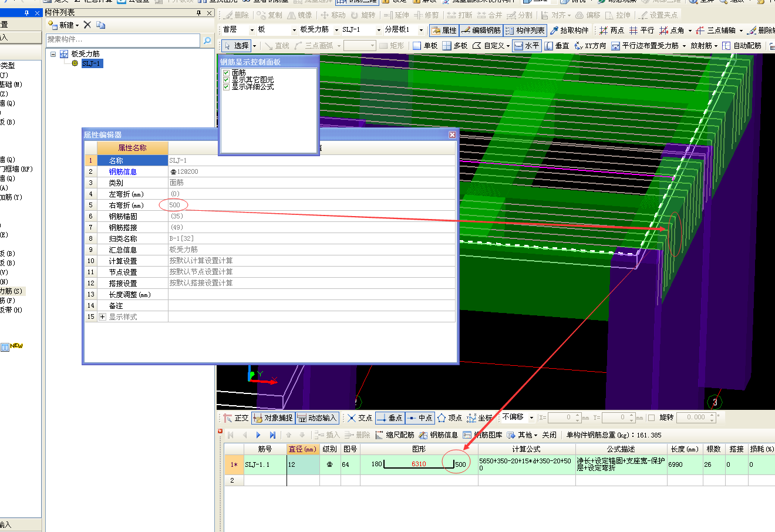This screenshot has width=775, height=532.
Task: Toggle 动态输入 dynamic input
Action: coord(316,417)
